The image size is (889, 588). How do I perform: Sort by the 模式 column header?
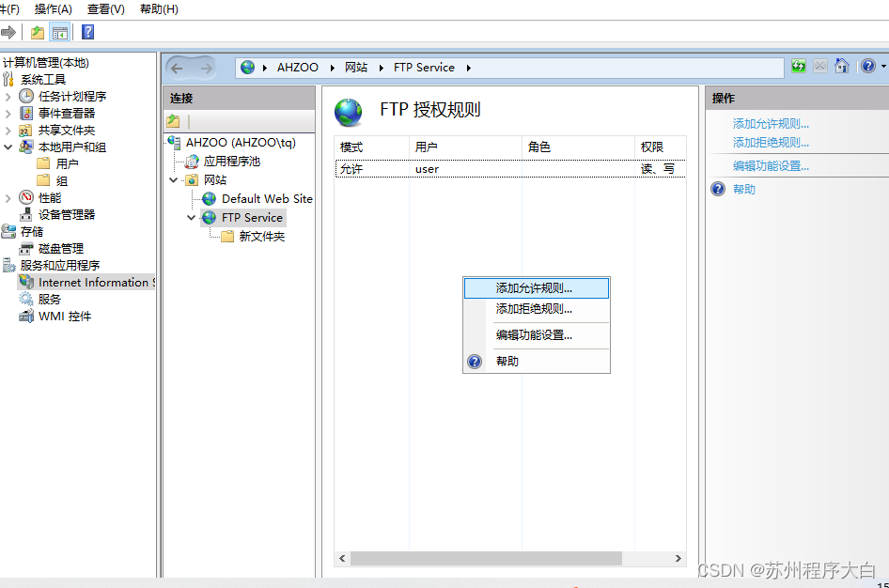pos(372,147)
